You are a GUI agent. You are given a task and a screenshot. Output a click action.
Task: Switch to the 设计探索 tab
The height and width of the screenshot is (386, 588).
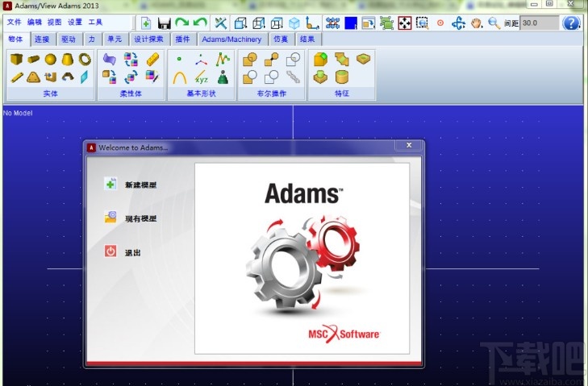149,39
